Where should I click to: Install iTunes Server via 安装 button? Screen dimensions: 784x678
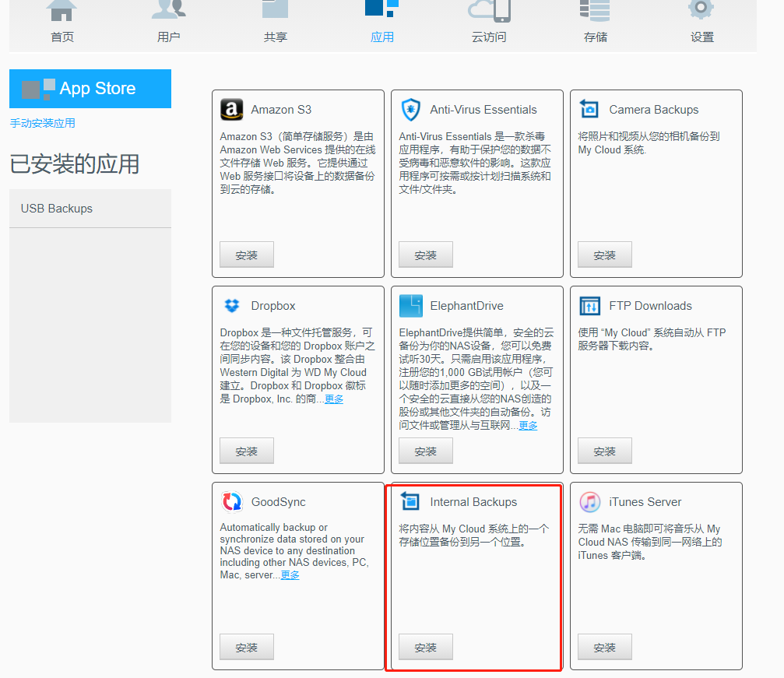(604, 647)
